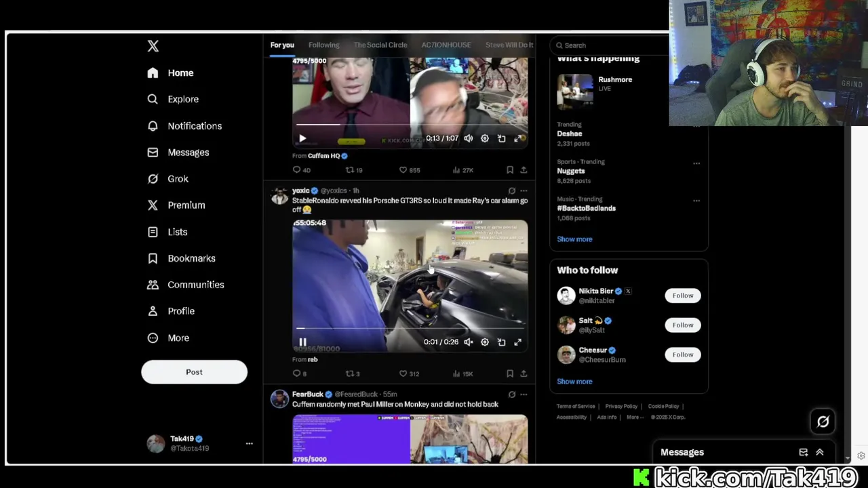Mute the Cuffem HQ video
Image resolution: width=868 pixels, height=488 pixels.
pyautogui.click(x=469, y=138)
